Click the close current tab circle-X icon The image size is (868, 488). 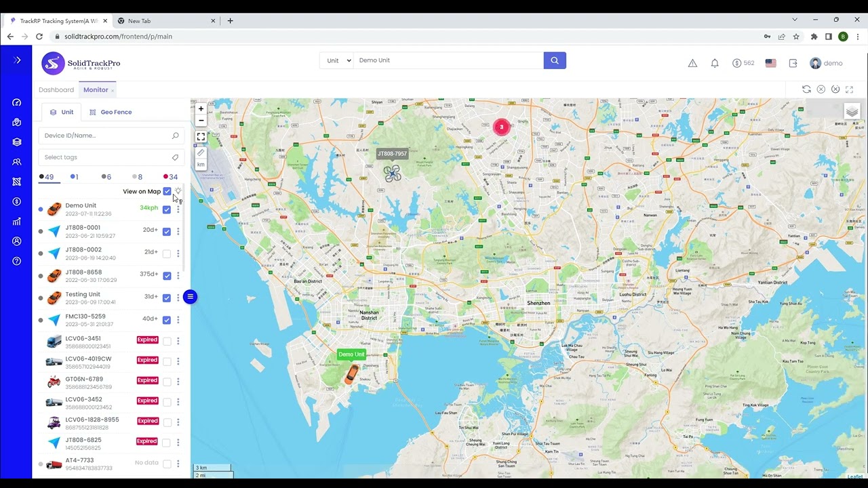point(821,89)
